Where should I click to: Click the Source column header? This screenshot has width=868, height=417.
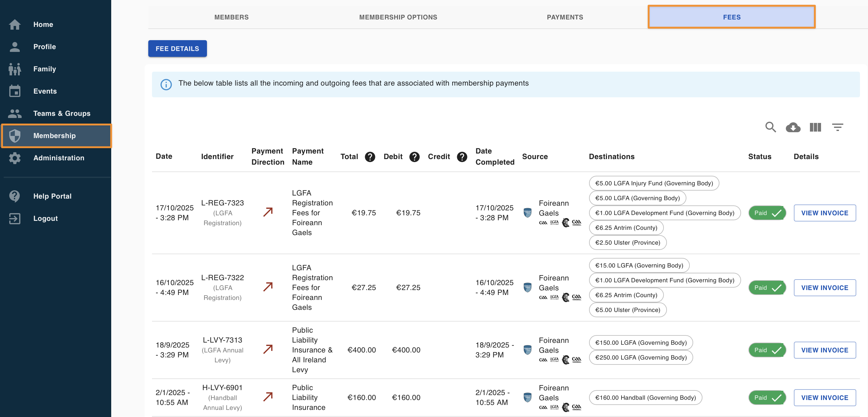[x=535, y=157]
